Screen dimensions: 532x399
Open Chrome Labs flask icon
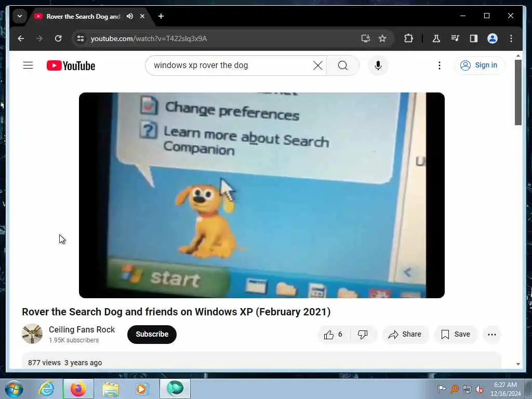pos(436,38)
